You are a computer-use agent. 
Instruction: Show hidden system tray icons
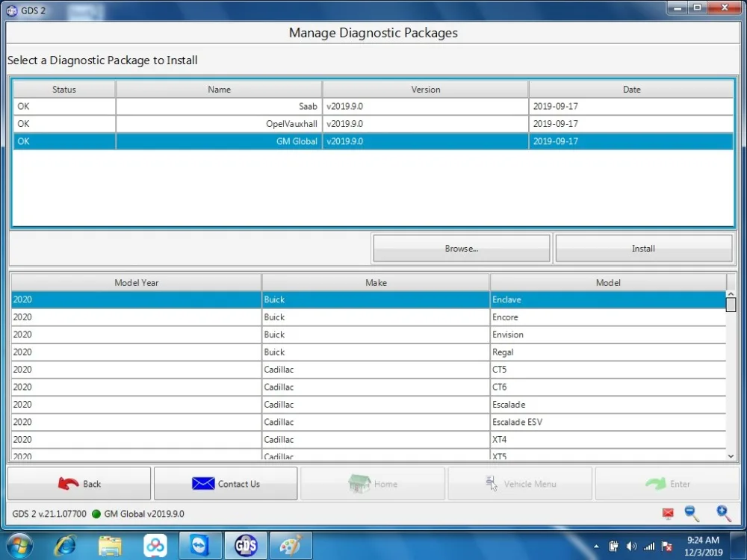(x=596, y=547)
